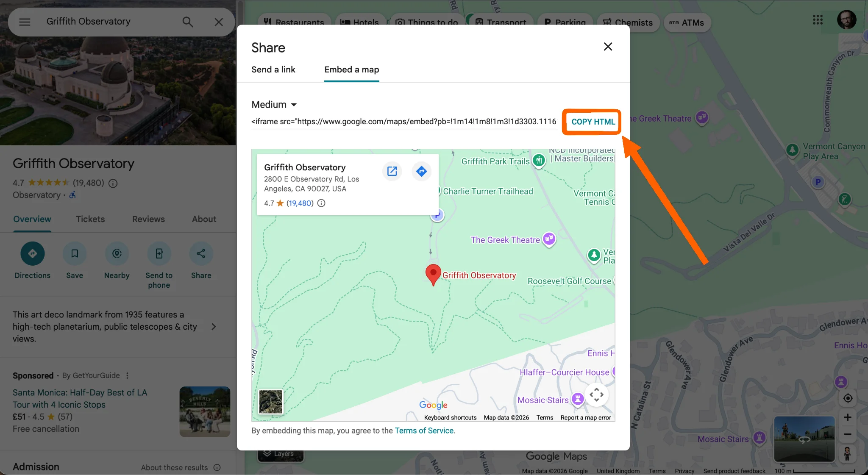868x475 pixels.
Task: Click the side panel rating info icon
Action: pos(113,183)
